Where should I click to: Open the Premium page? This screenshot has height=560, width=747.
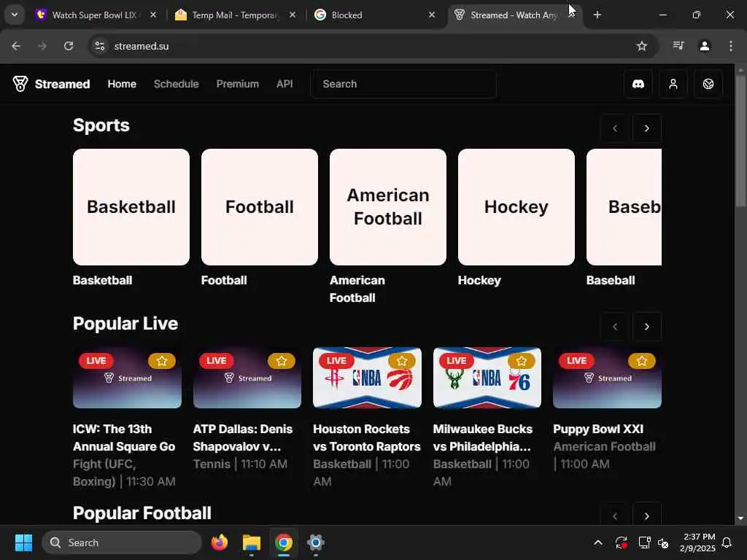(x=238, y=84)
